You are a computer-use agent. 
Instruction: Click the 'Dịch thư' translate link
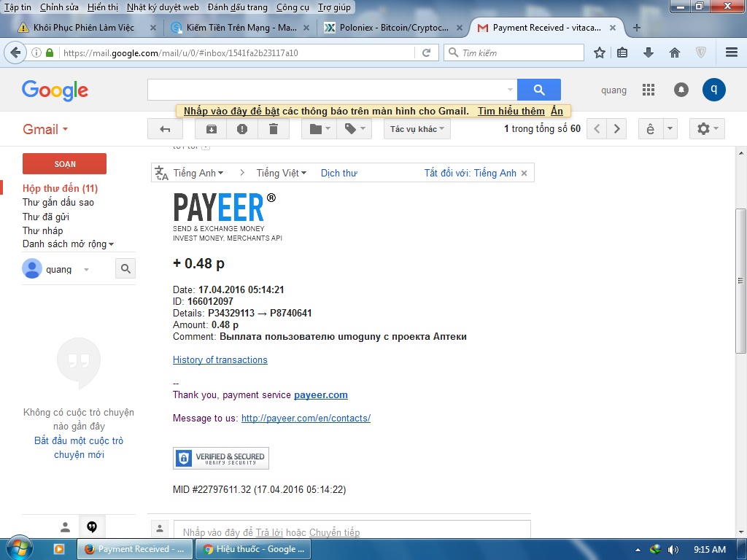(x=338, y=173)
